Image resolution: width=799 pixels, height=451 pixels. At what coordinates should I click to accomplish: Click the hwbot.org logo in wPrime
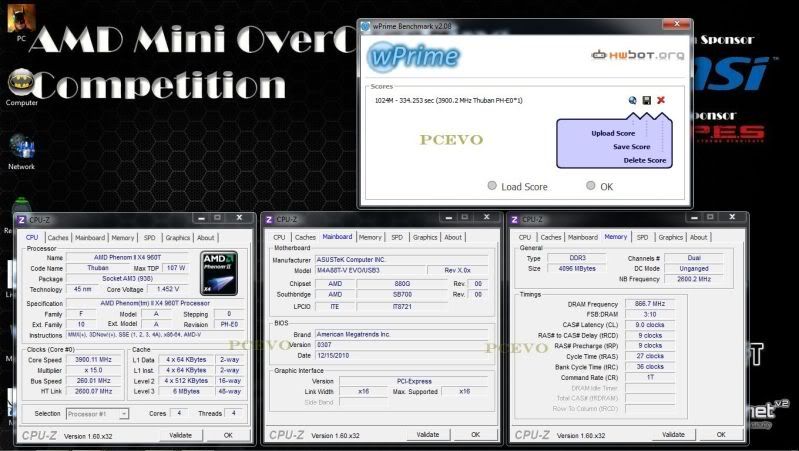[x=638, y=55]
